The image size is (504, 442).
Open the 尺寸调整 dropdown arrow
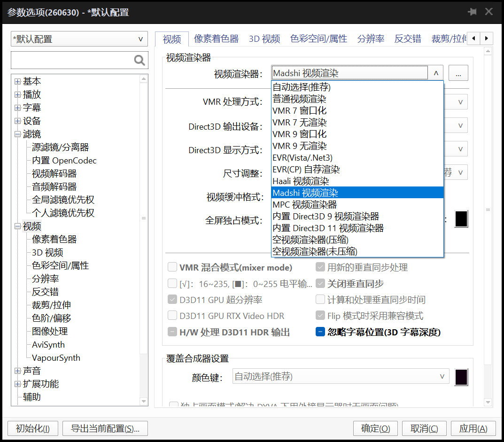coord(460,173)
